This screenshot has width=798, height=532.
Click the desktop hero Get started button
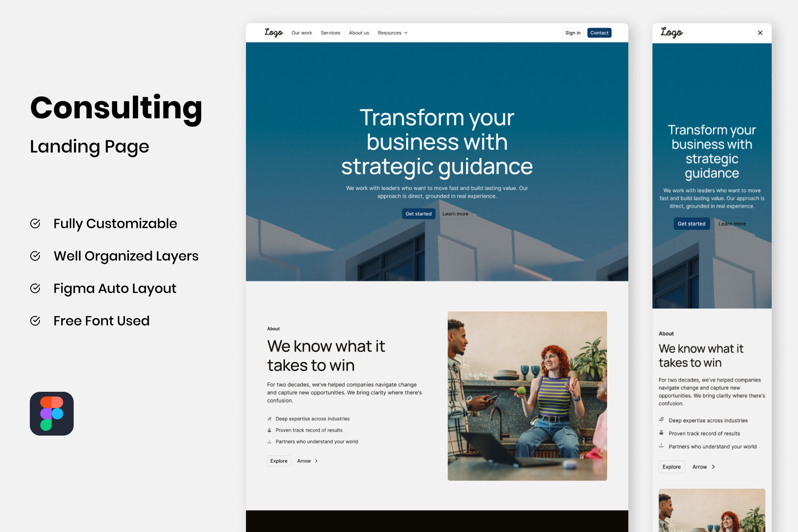click(418, 214)
